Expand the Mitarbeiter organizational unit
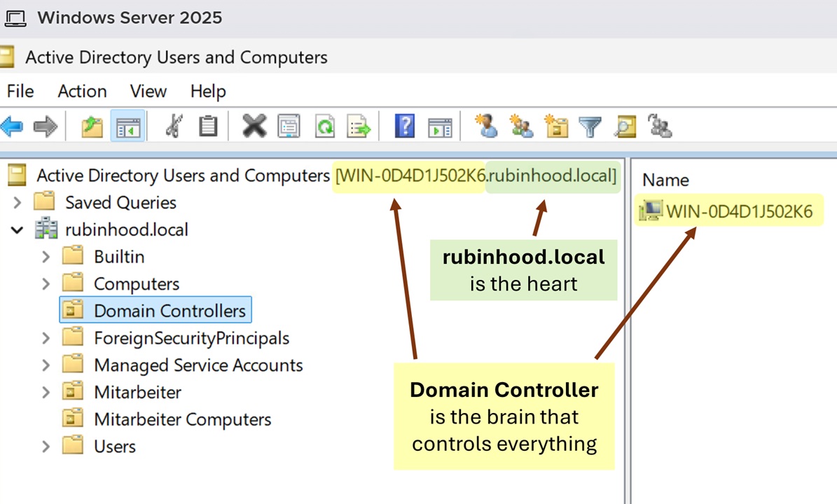This screenshot has width=837, height=504. [x=46, y=393]
